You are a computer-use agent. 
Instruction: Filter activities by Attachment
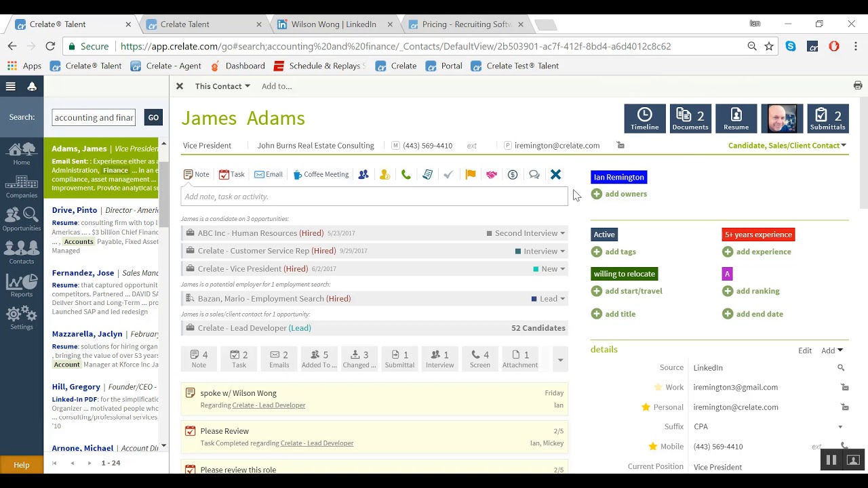(x=520, y=359)
